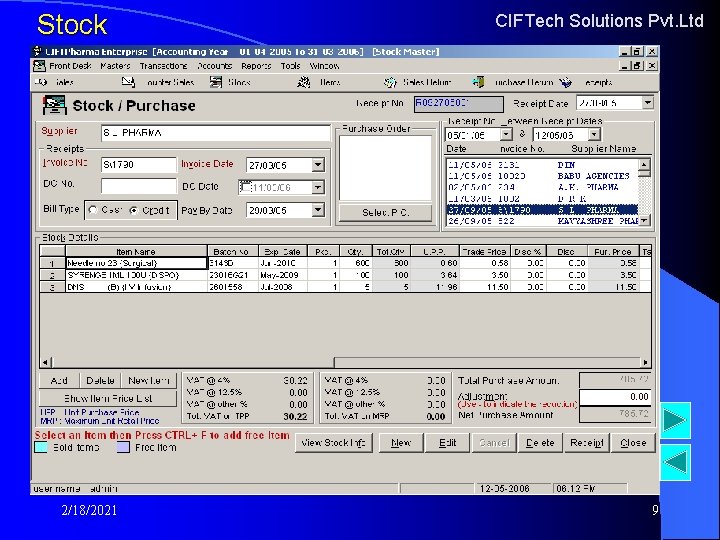Select the Credit bill type radio button

pos(134,210)
